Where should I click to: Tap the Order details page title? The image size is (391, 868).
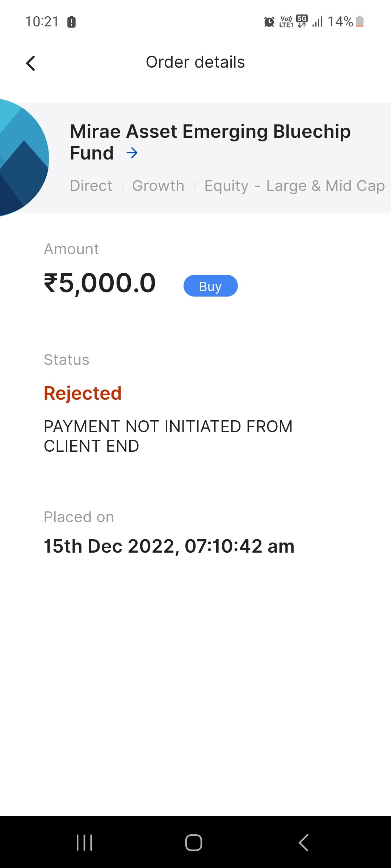coord(195,62)
